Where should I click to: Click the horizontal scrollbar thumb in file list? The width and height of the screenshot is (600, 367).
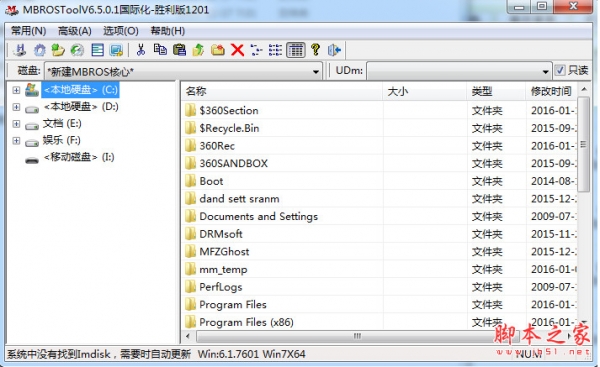[x=357, y=336]
